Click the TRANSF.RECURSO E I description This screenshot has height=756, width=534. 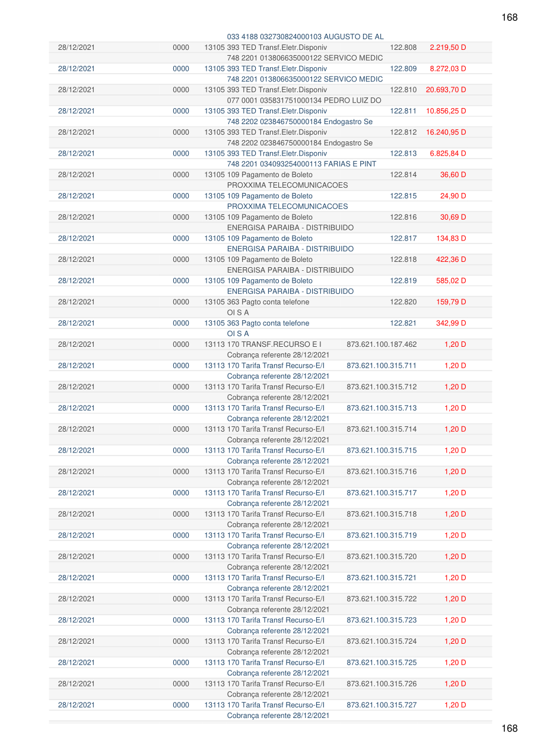pyautogui.click(x=263, y=344)
